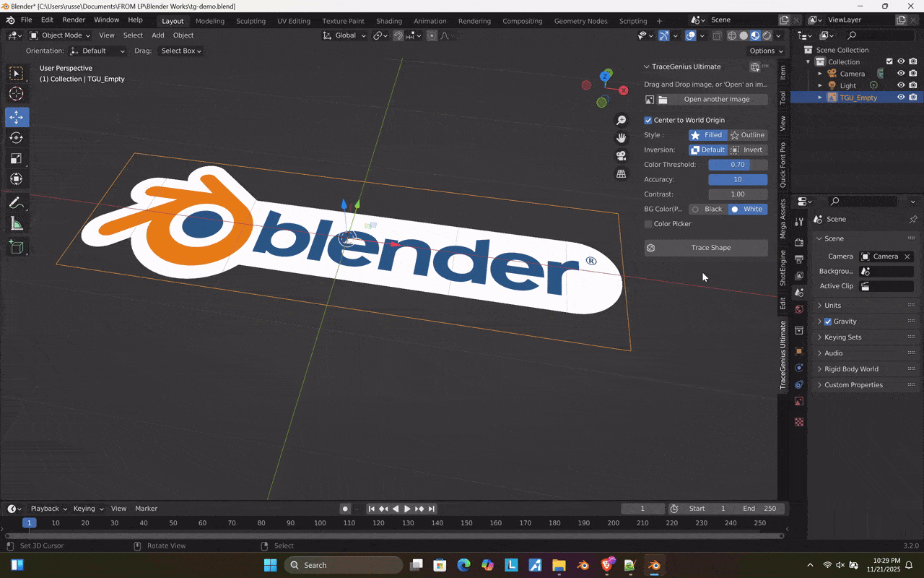
Task: Open the Drag Select Box dropdown
Action: pyautogui.click(x=180, y=51)
